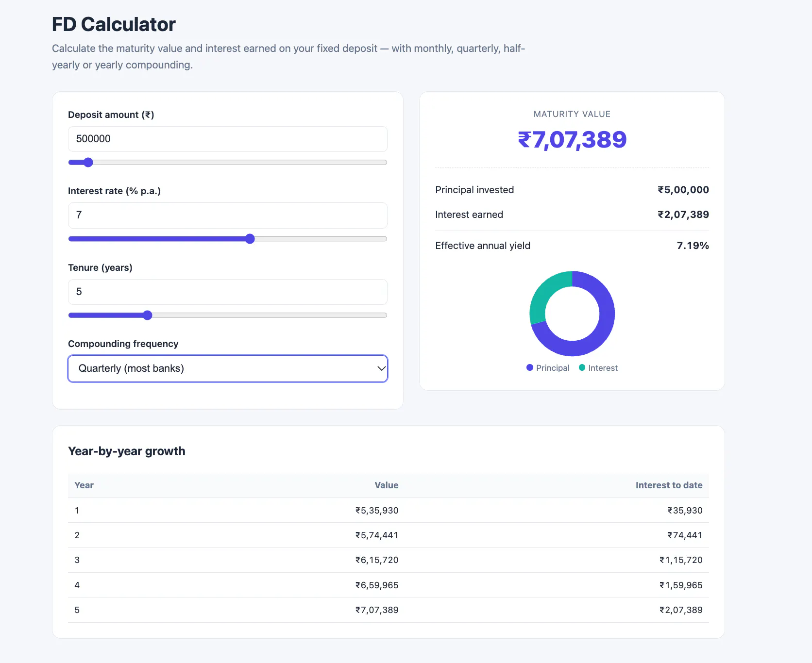Click the Effective annual yield label
The width and height of the screenshot is (812, 663).
coord(483,246)
